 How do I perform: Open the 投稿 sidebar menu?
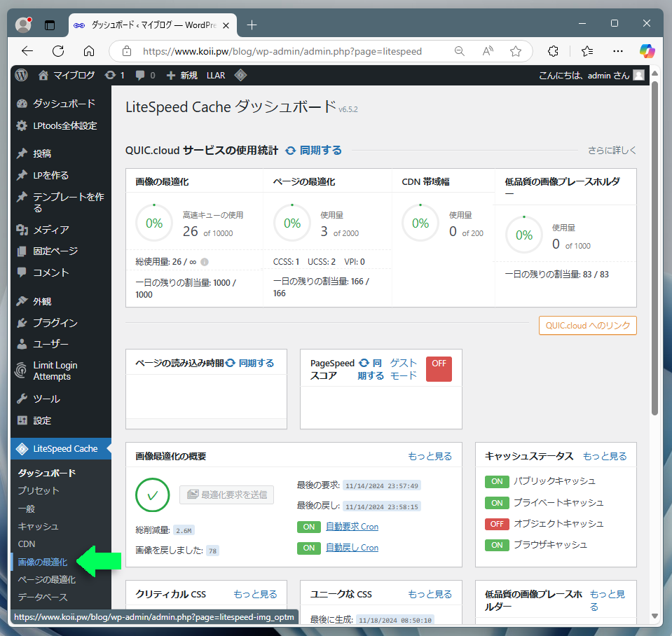61,153
